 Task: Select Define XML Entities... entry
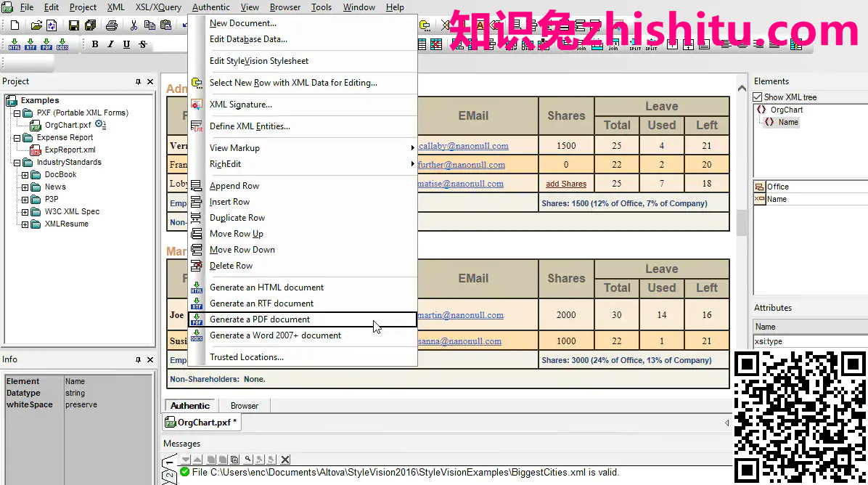(x=302, y=126)
